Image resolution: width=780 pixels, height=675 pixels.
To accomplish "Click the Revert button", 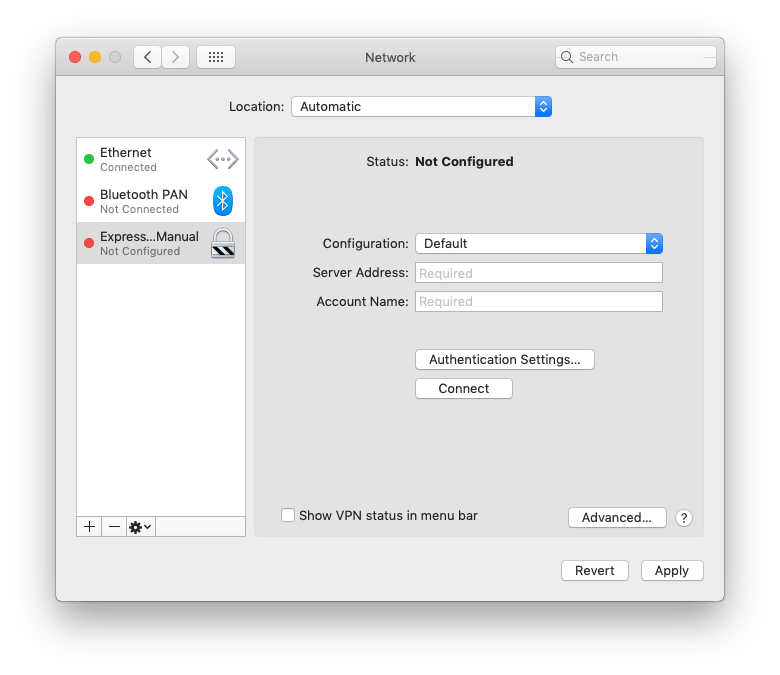I will pos(594,571).
